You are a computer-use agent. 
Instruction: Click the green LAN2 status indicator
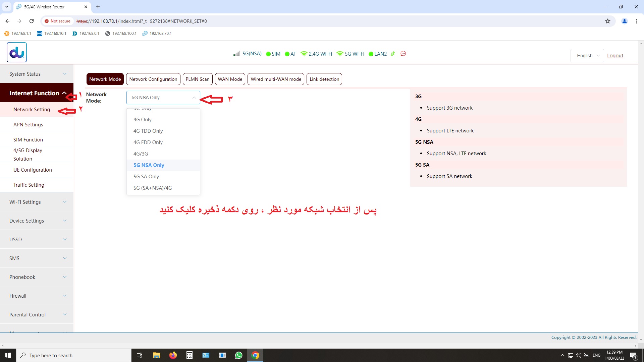(x=371, y=54)
